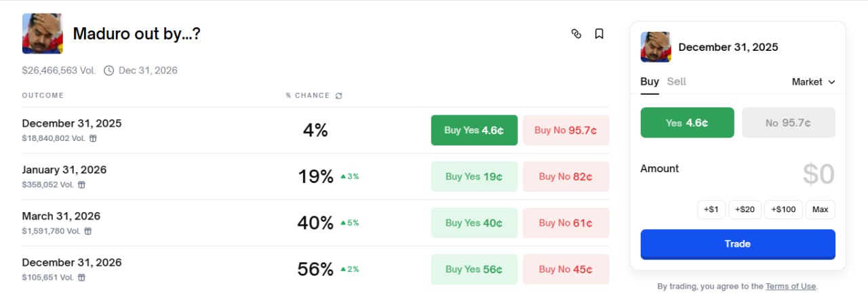Image resolution: width=868 pixels, height=303 pixels.
Task: Switch to the Buy tab
Action: click(x=649, y=81)
